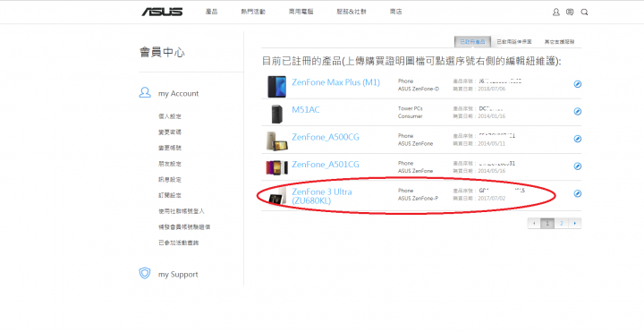644x332 pixels.
Task: Open the 商店 menu
Action: pyautogui.click(x=396, y=12)
